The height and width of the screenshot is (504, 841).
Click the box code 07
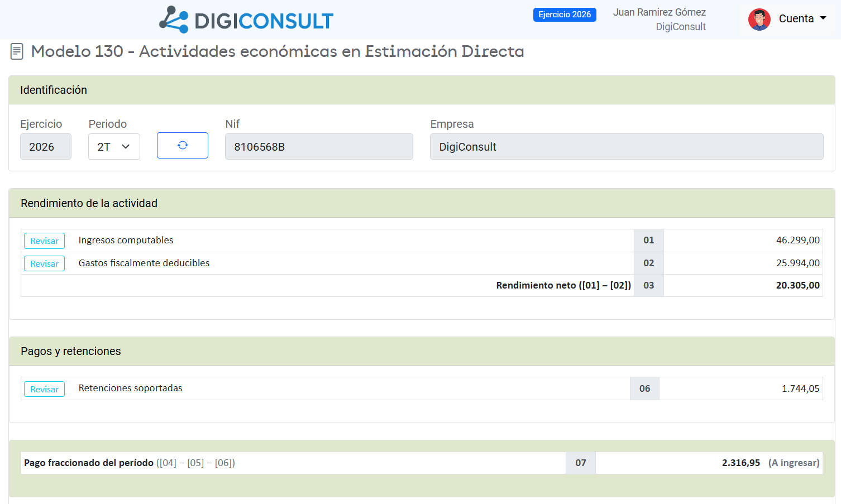581,463
